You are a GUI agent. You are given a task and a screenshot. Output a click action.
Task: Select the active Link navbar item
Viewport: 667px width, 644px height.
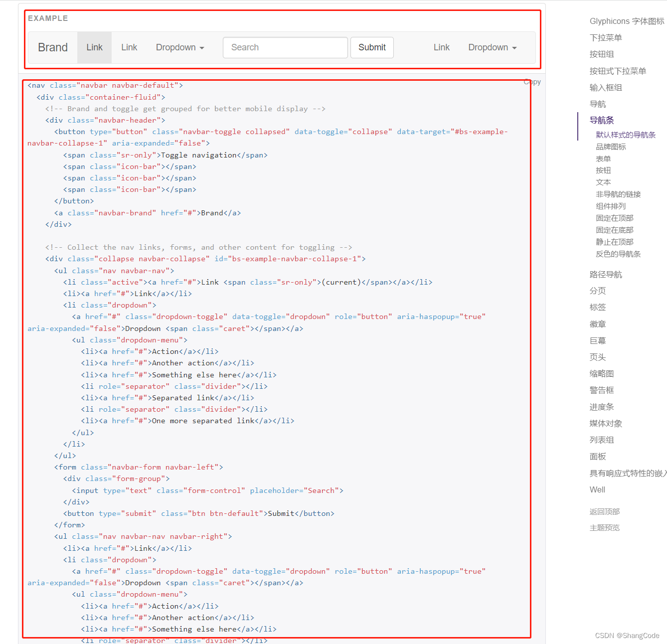point(94,47)
